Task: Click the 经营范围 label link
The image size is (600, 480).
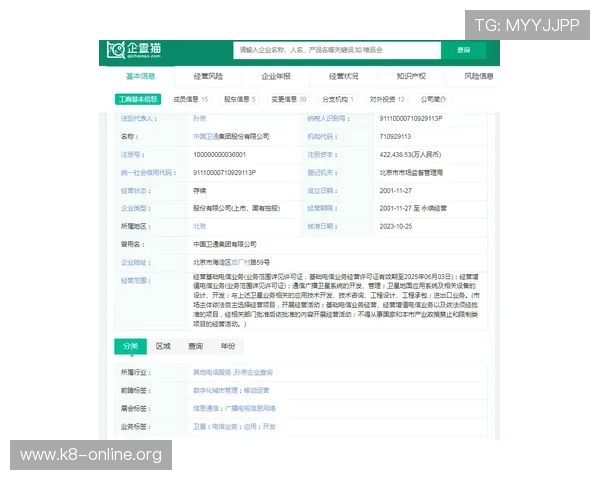Action: click(136, 281)
